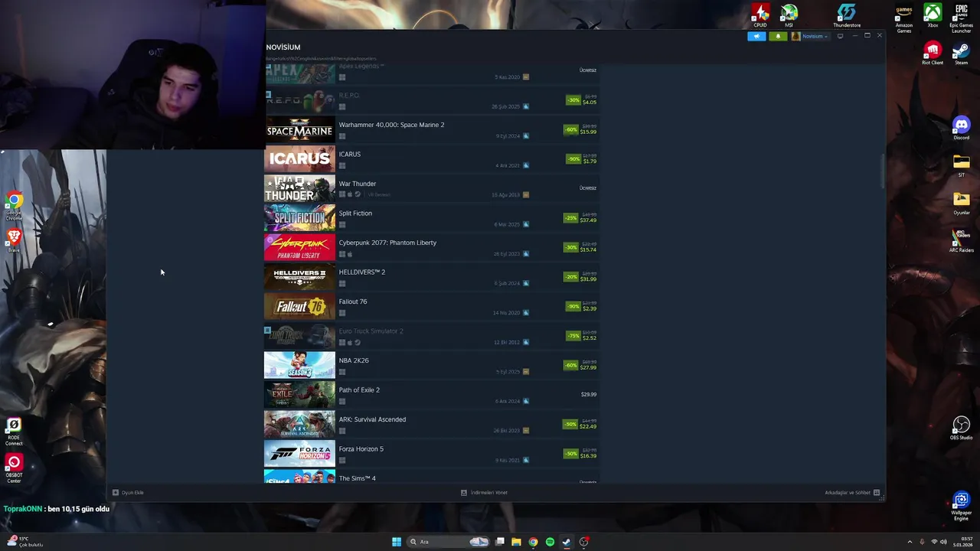Open the Warhammer 40,000: Space Marine 2 title
Image resolution: width=980 pixels, height=551 pixels.
click(391, 125)
